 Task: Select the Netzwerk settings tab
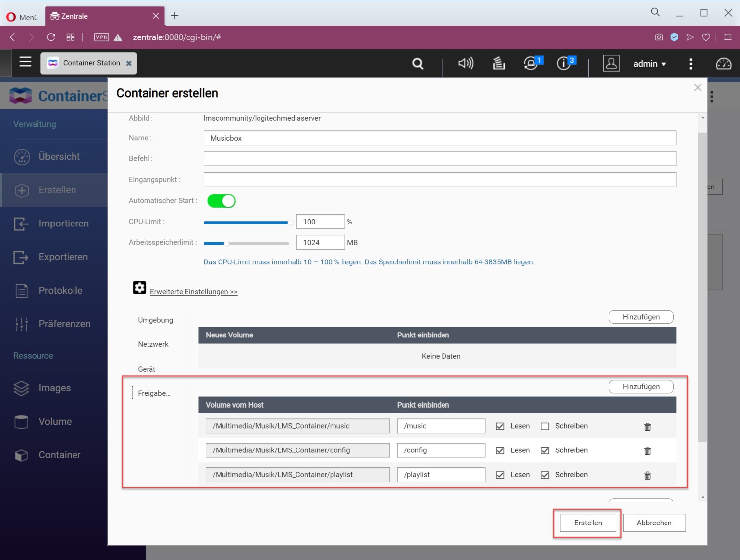point(153,344)
